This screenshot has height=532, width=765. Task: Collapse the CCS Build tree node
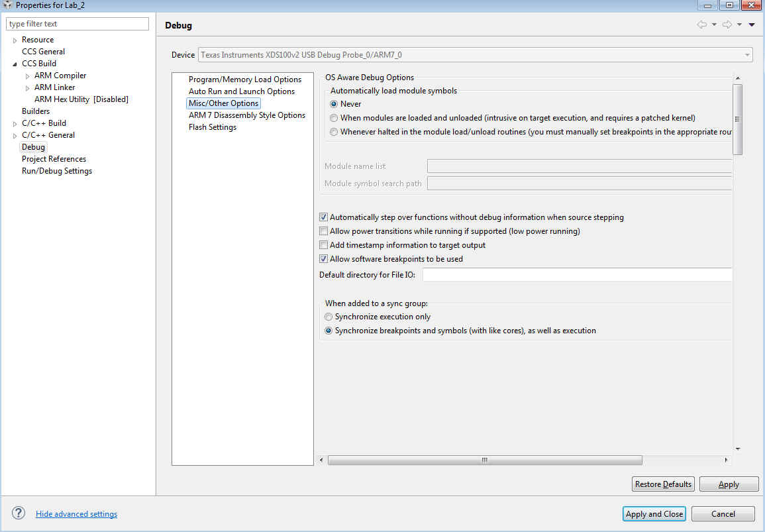(15, 64)
